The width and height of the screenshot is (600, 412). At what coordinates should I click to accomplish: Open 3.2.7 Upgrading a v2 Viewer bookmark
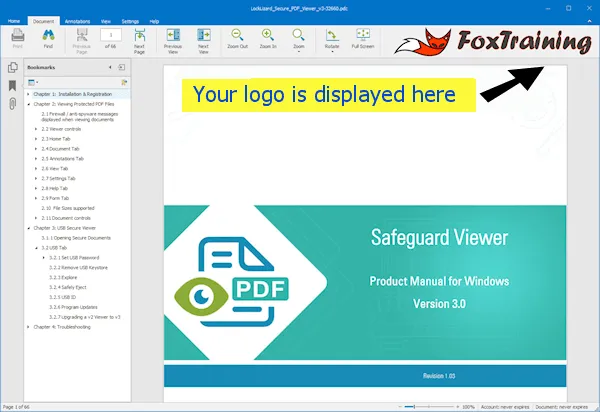tap(85, 317)
